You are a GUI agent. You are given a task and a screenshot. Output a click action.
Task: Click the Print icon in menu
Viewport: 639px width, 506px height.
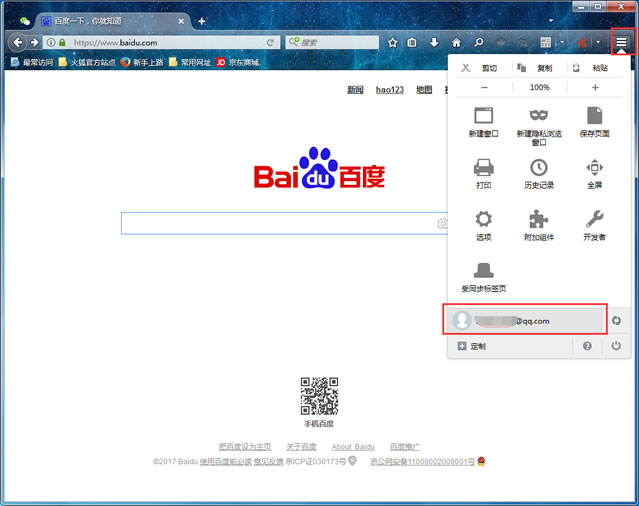[x=484, y=167]
